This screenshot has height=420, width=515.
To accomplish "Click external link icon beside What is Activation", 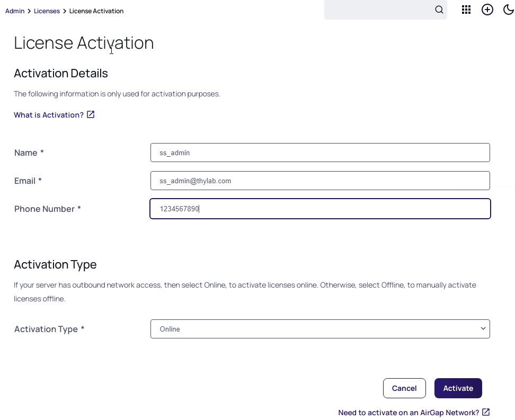I will [91, 114].
